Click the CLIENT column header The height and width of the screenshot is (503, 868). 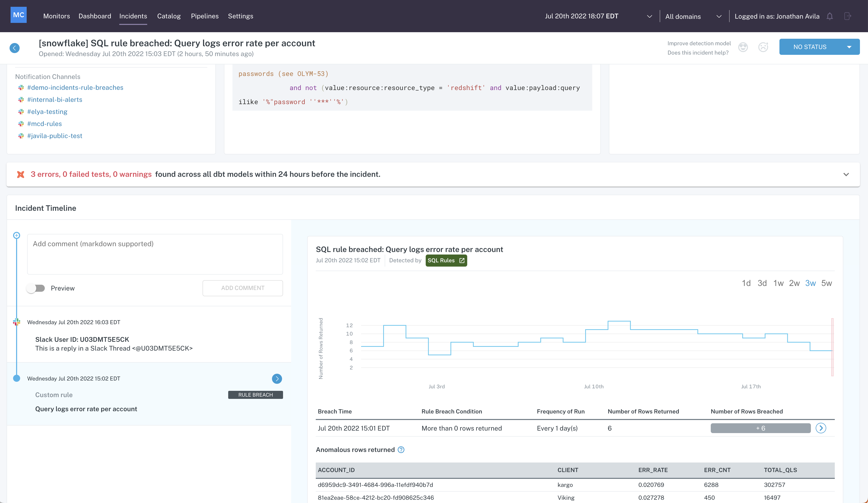(568, 470)
